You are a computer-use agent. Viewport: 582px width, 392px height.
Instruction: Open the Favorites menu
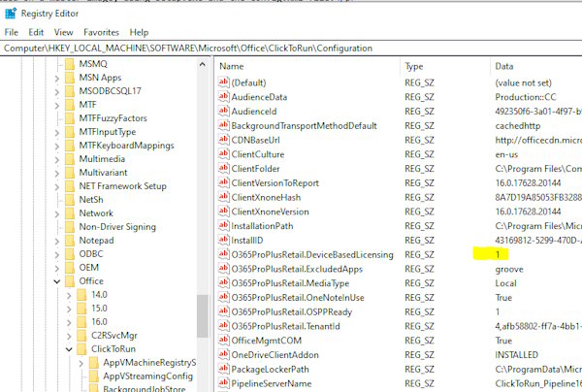101,32
